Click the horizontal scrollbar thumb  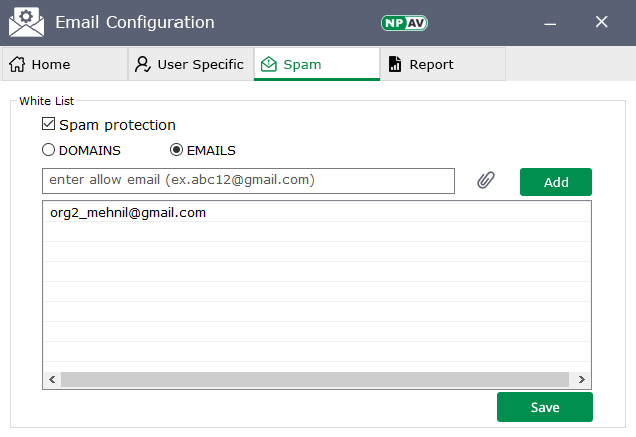click(x=315, y=380)
